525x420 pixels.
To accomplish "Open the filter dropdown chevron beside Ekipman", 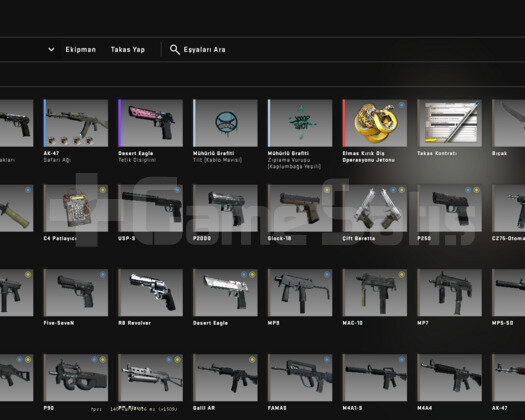I will (51, 50).
